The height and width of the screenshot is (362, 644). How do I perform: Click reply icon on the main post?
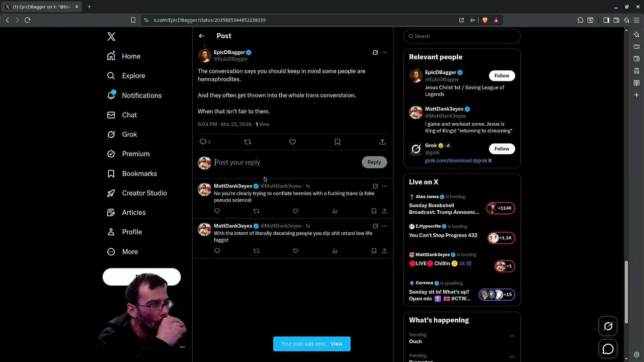[x=203, y=142]
